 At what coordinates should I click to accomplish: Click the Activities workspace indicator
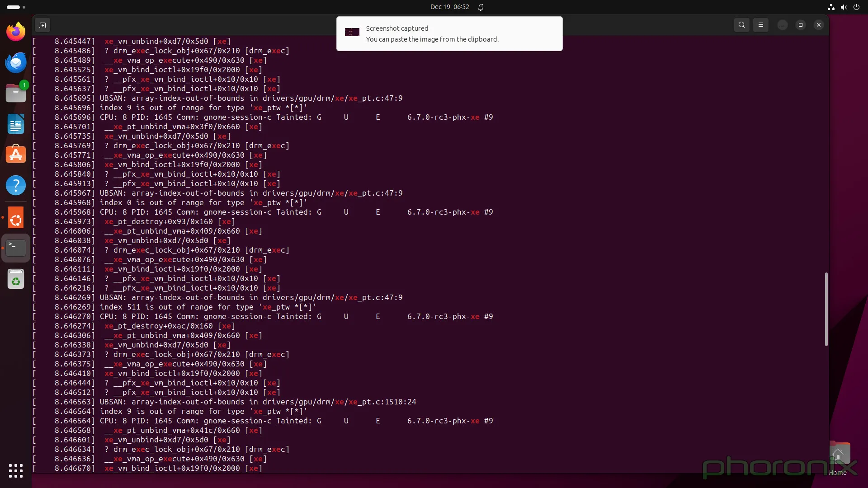click(x=16, y=7)
